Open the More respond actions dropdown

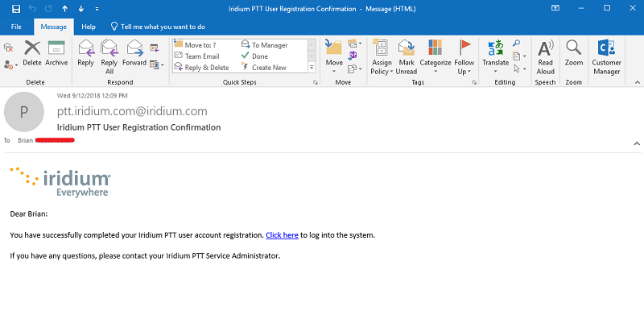coord(157,64)
